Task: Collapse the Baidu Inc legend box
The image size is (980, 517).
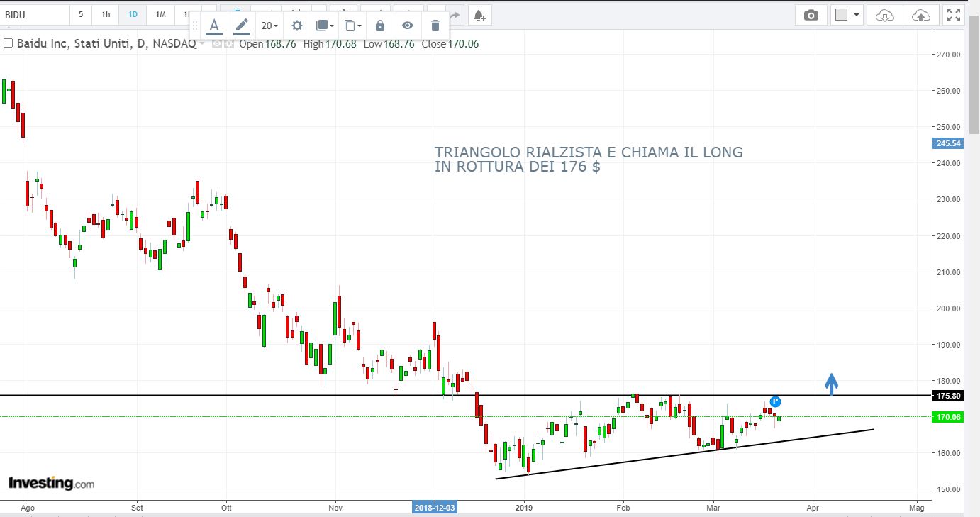Action: 9,44
